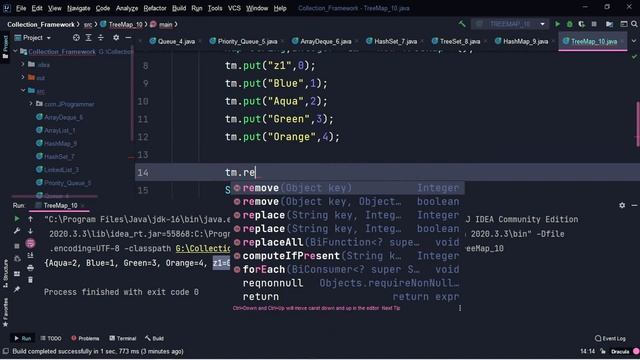Choose reqnonnull template suggestion
This screenshot has height=360, width=640.
tap(347, 283)
